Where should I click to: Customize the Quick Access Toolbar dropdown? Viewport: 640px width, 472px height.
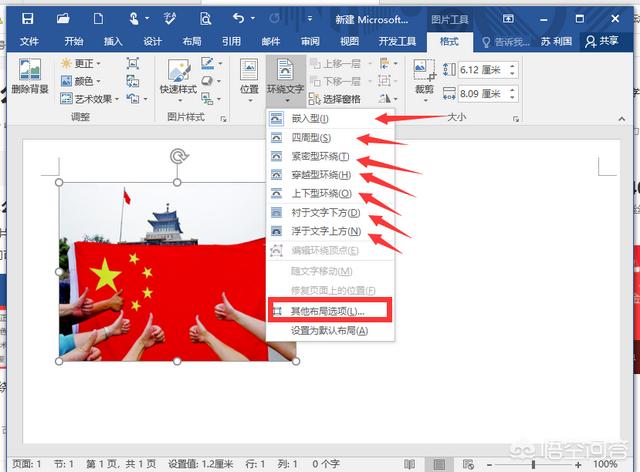tap(310, 19)
